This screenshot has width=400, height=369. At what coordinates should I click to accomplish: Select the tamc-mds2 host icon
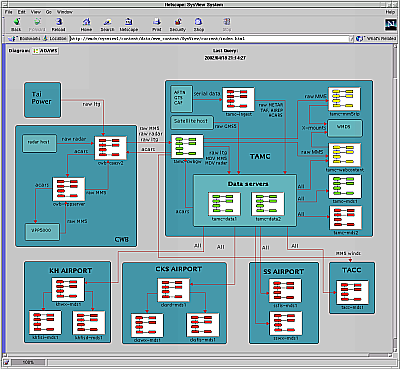345,218
